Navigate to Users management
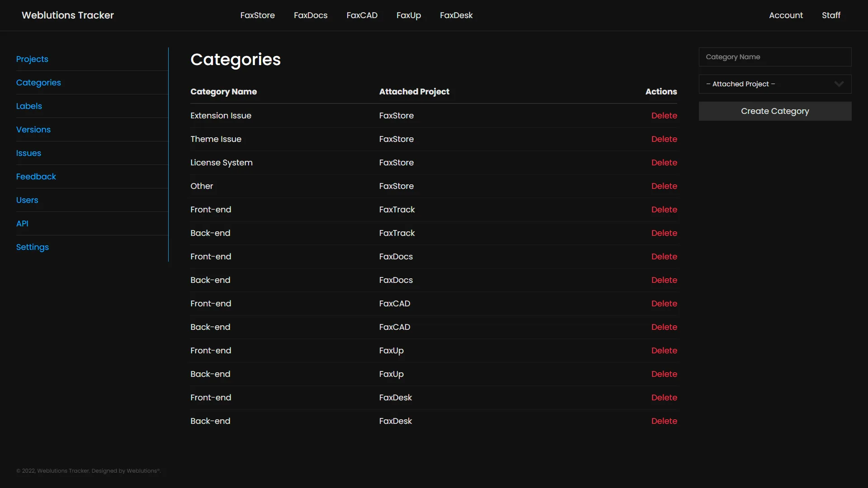This screenshot has height=488, width=868. coord(27,200)
